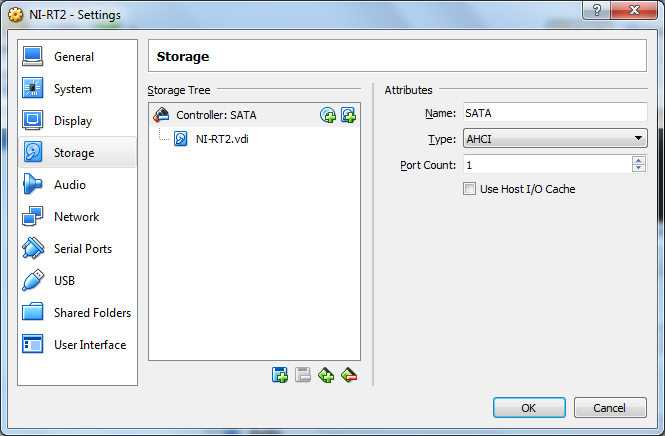Click the window help question mark button
665x436 pixels.
tap(596, 10)
